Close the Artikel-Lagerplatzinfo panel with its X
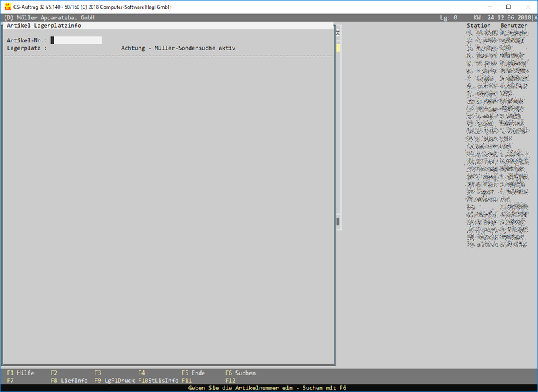This screenshot has width=538, height=392. coord(338,32)
